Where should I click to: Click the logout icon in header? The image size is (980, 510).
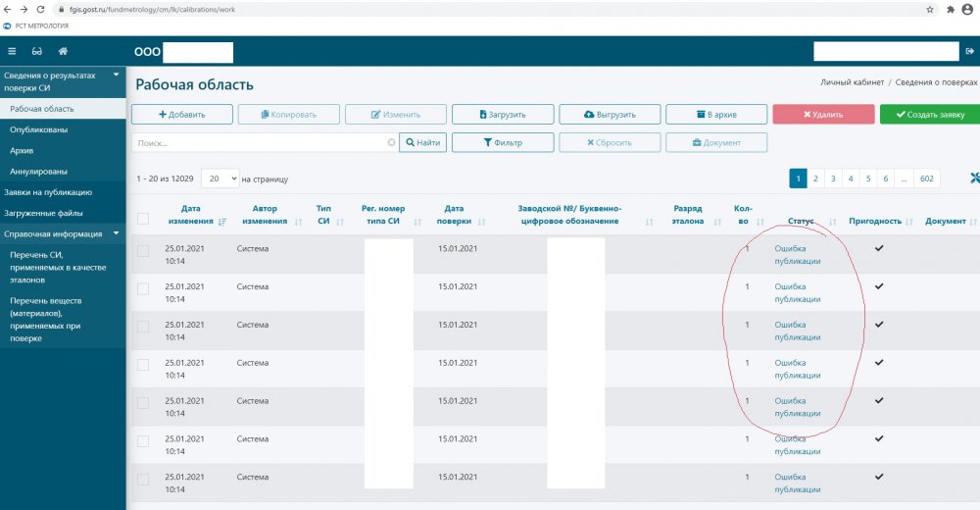click(970, 51)
